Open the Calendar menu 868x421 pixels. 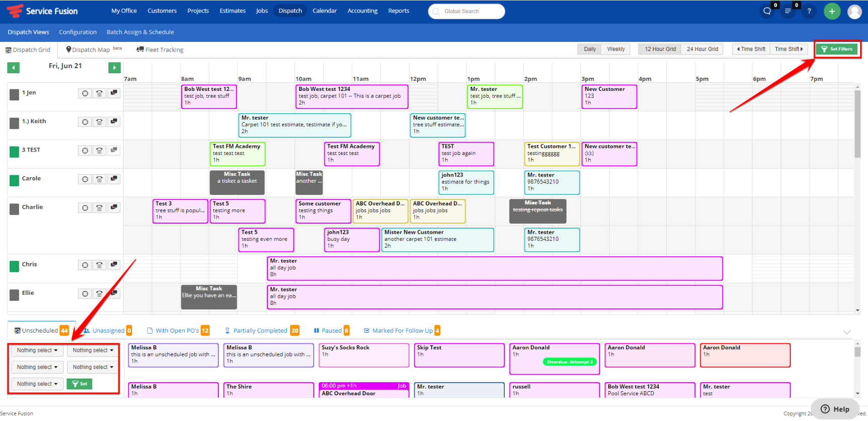(324, 11)
